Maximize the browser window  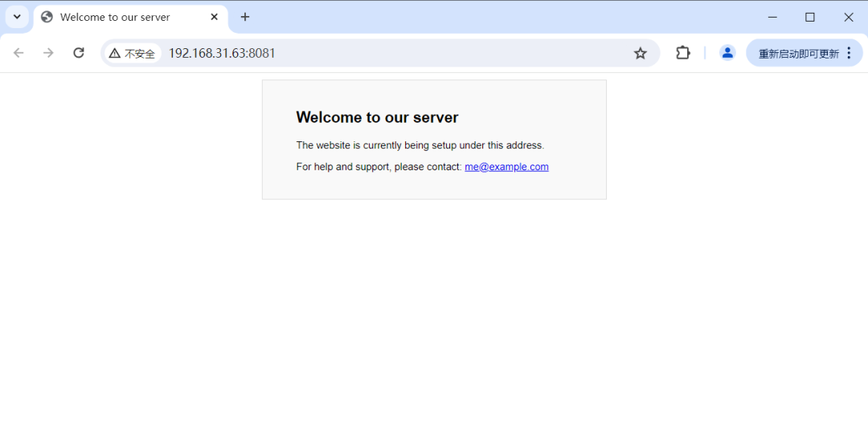pyautogui.click(x=810, y=17)
